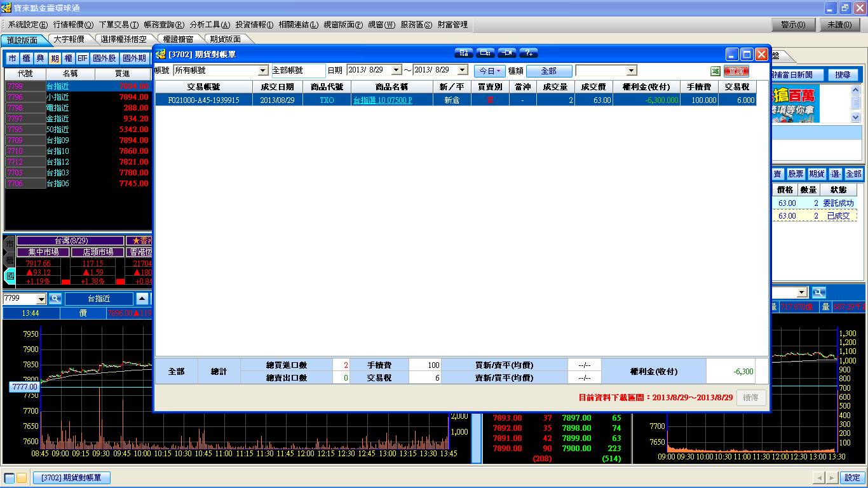
Task: Click inside the 全部帳號 input field
Action: pyautogui.click(x=298, y=71)
